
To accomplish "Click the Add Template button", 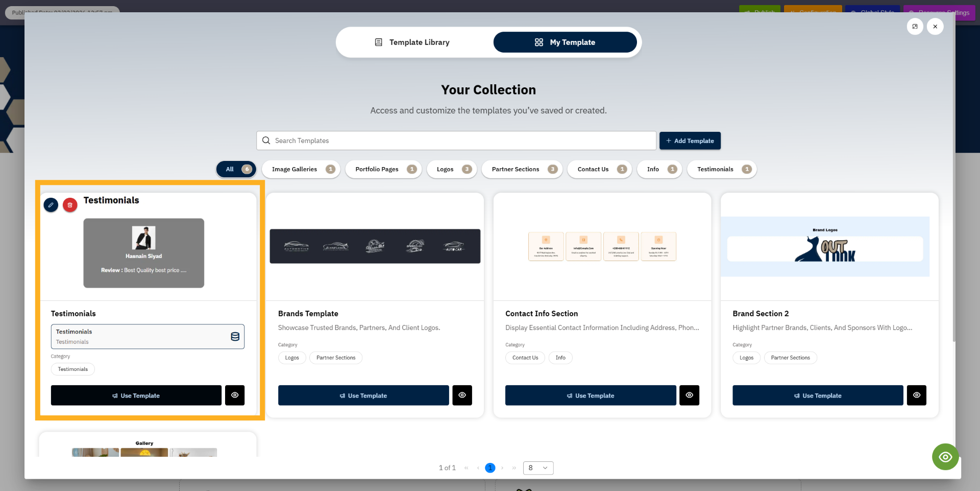I will click(690, 141).
